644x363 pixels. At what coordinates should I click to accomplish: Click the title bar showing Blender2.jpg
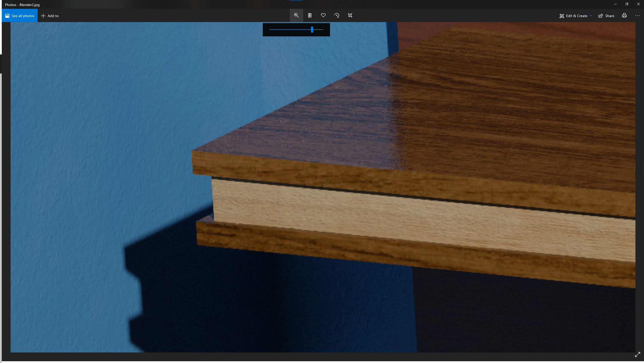pos(22,4)
